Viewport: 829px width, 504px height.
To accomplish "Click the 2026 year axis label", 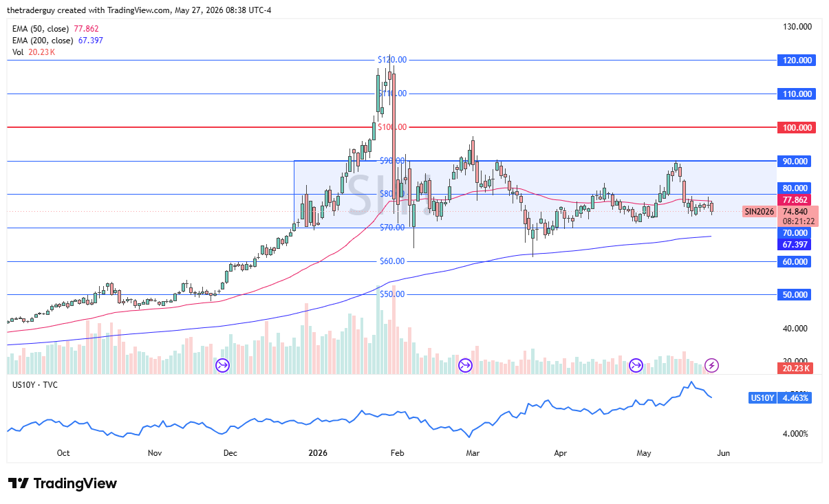I will 318,453.
